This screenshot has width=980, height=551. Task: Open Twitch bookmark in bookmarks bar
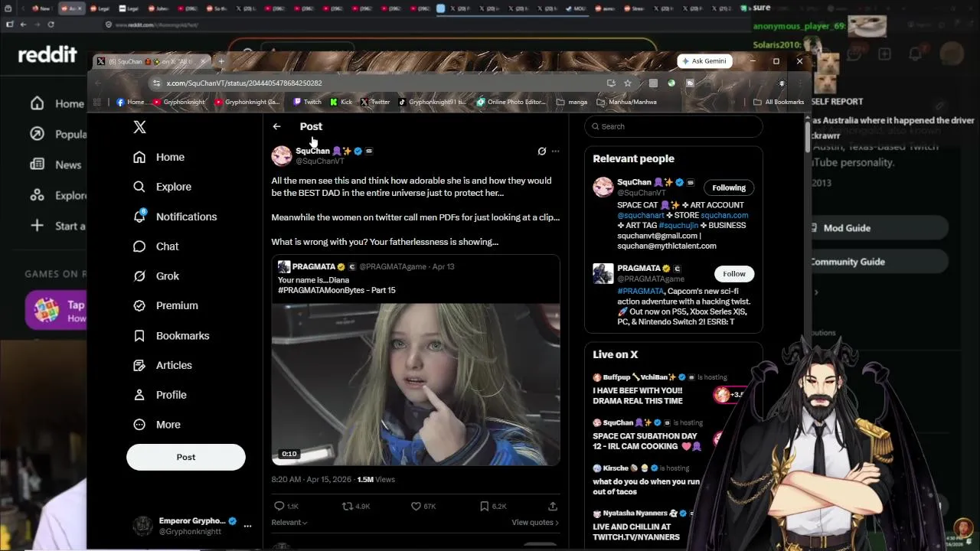(308, 102)
